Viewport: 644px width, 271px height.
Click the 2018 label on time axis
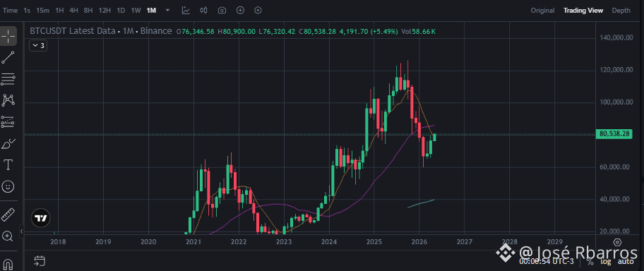tap(58, 242)
